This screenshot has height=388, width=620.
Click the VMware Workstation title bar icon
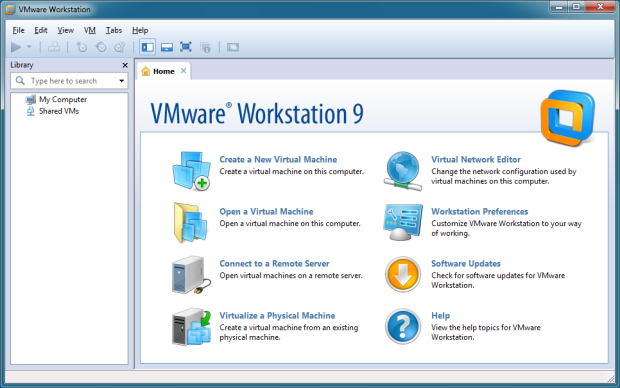tap(10, 9)
